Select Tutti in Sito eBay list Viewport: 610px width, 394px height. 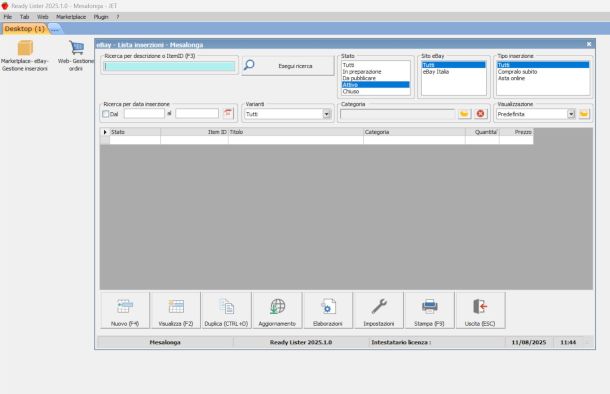click(x=454, y=65)
